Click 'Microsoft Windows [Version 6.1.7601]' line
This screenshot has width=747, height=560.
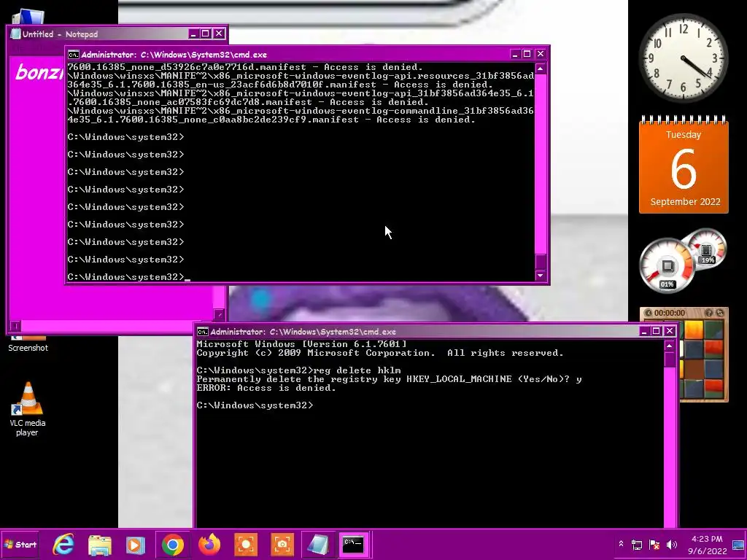[x=301, y=344]
